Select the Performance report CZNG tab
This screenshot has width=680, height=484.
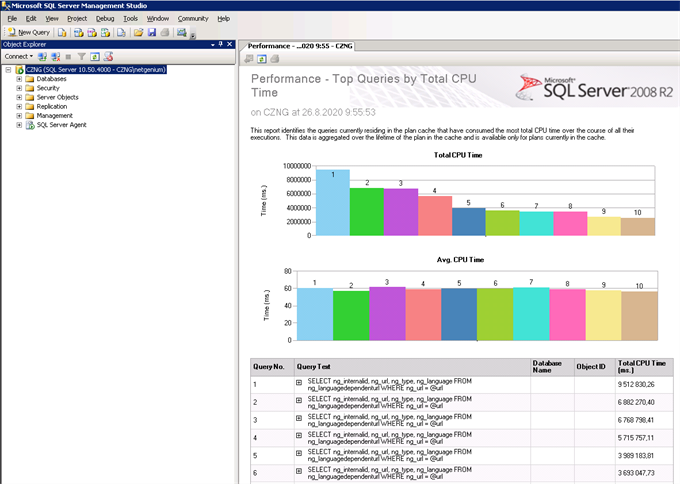point(300,46)
